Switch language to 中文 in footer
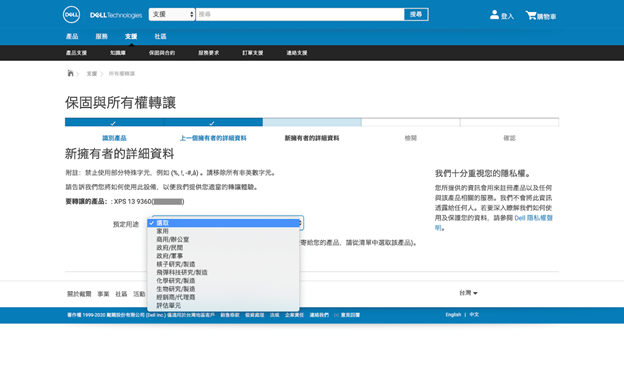Viewport: 624px width, 391px height. (474, 315)
